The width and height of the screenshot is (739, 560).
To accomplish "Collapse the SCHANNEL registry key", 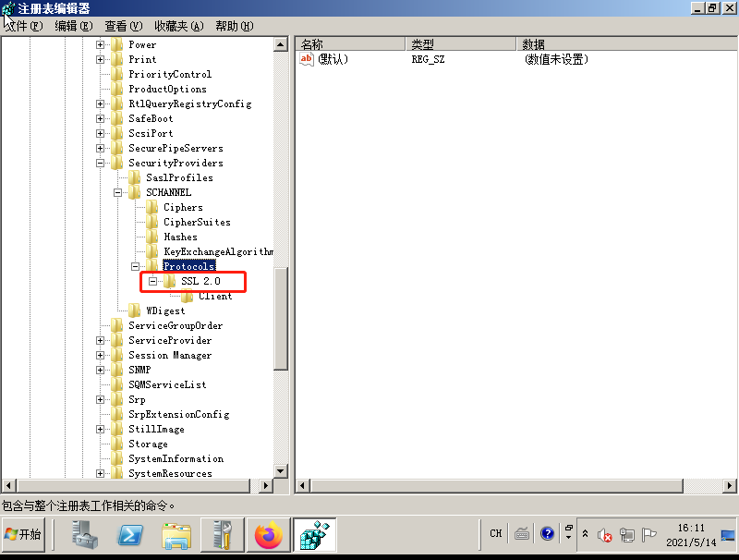I will [118, 192].
